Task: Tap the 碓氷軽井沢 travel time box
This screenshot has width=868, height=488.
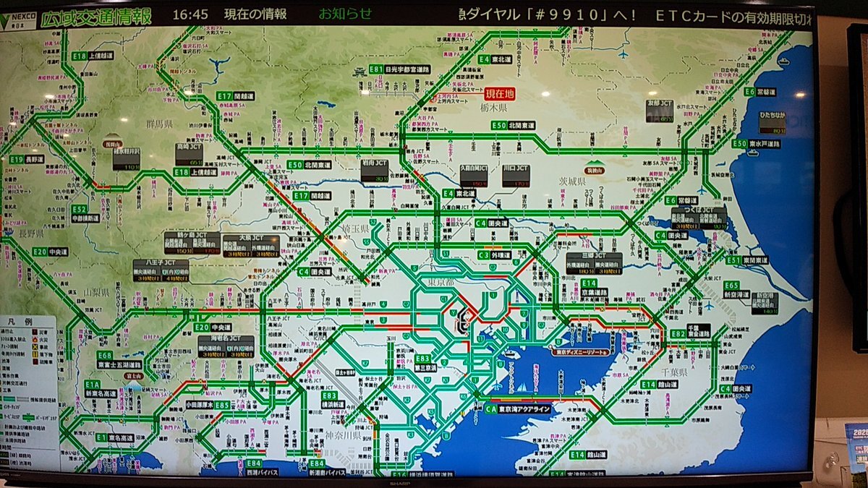Action: (x=126, y=159)
